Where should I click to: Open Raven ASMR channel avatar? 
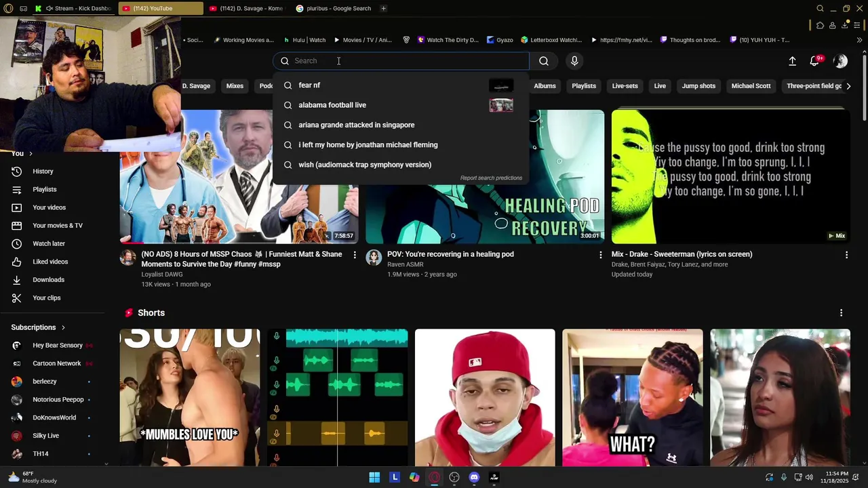click(374, 258)
